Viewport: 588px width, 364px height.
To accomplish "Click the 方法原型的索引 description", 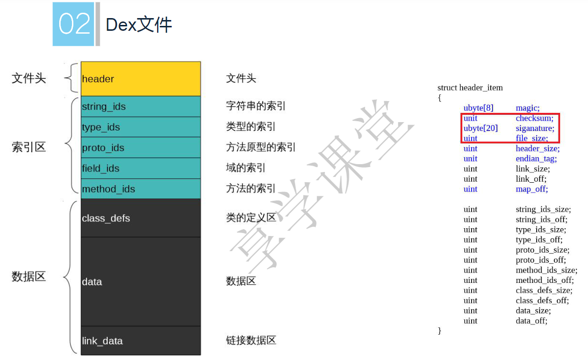I will point(261,147).
